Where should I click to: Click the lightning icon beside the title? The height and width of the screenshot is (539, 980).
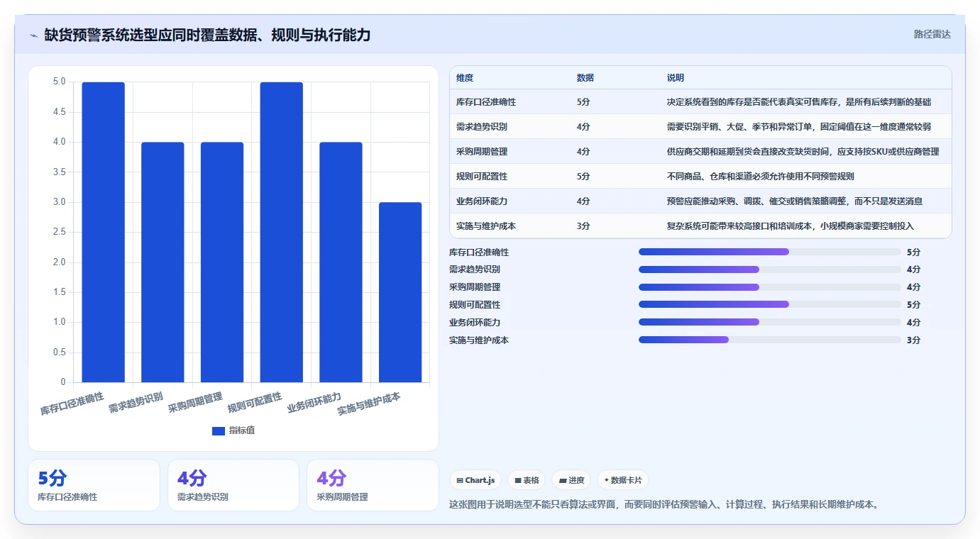click(x=33, y=35)
